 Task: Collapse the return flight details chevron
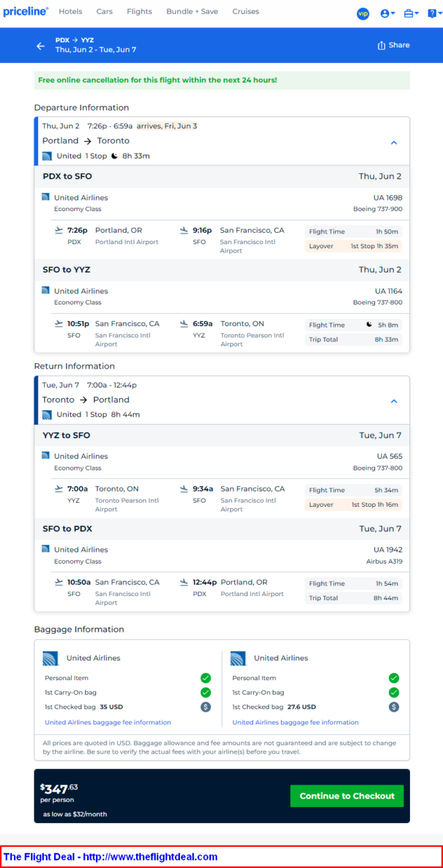(393, 401)
